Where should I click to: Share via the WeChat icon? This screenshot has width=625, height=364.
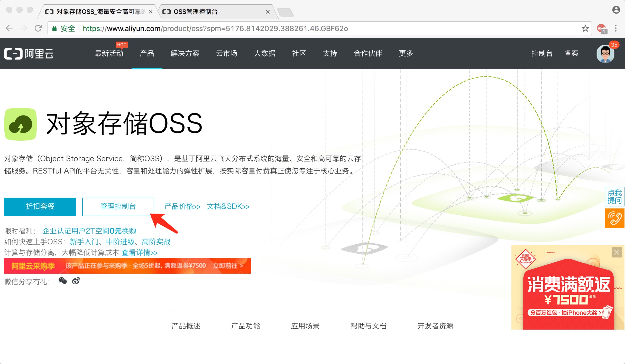click(62, 281)
